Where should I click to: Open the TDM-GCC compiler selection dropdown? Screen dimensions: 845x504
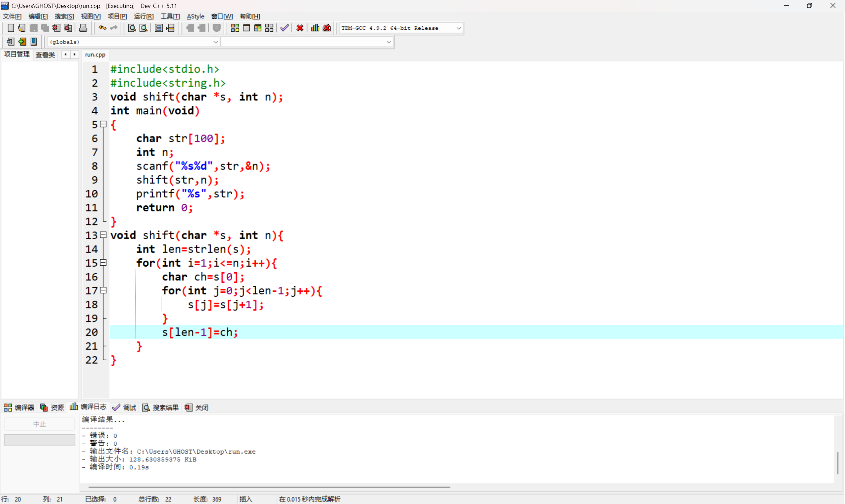[x=459, y=28]
